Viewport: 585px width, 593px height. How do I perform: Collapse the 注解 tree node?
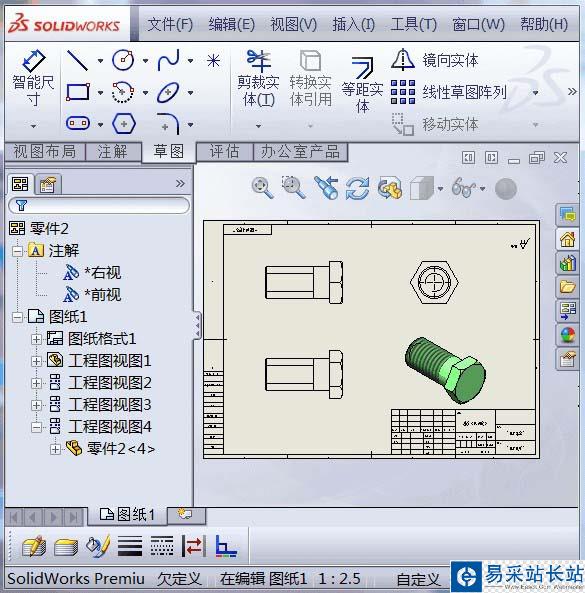coord(17,251)
